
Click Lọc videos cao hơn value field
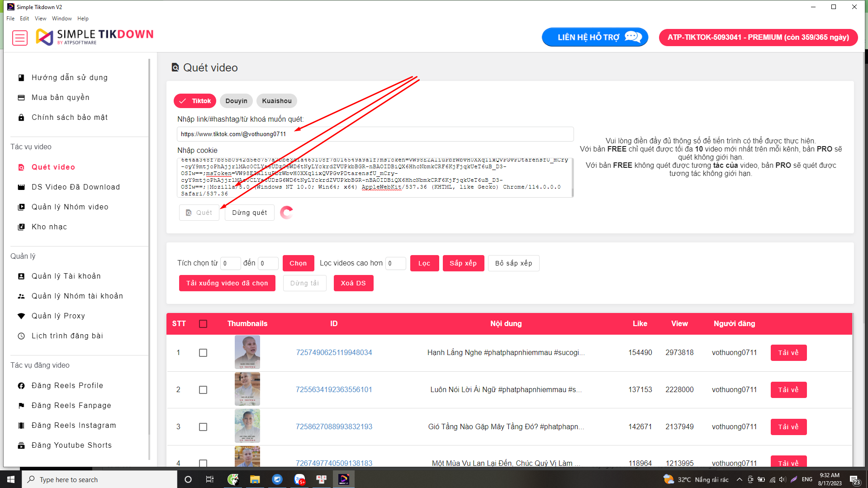pyautogui.click(x=395, y=263)
